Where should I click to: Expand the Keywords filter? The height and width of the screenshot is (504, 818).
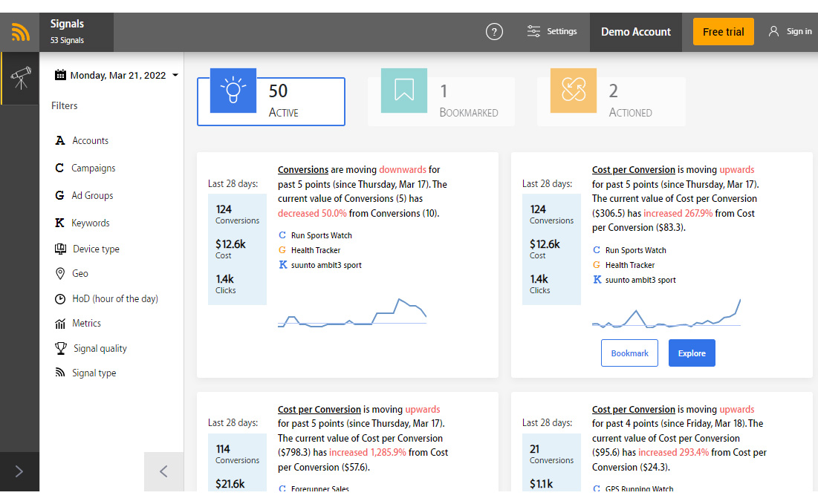pos(90,223)
